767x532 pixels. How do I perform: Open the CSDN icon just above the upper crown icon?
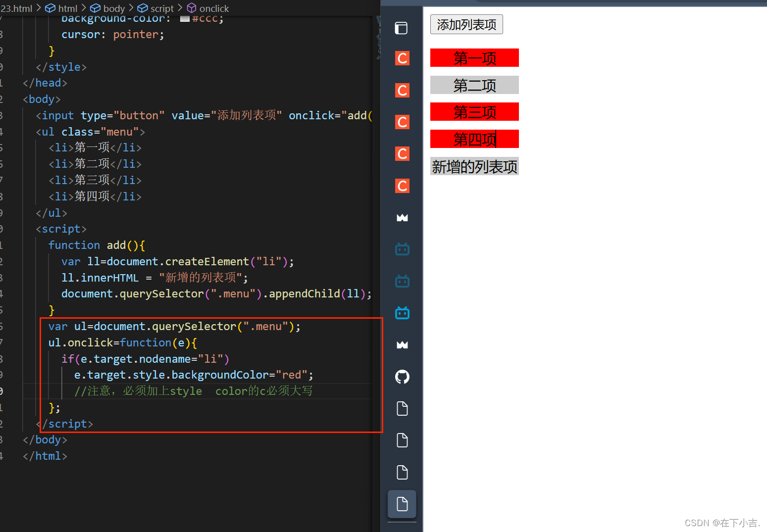402,186
